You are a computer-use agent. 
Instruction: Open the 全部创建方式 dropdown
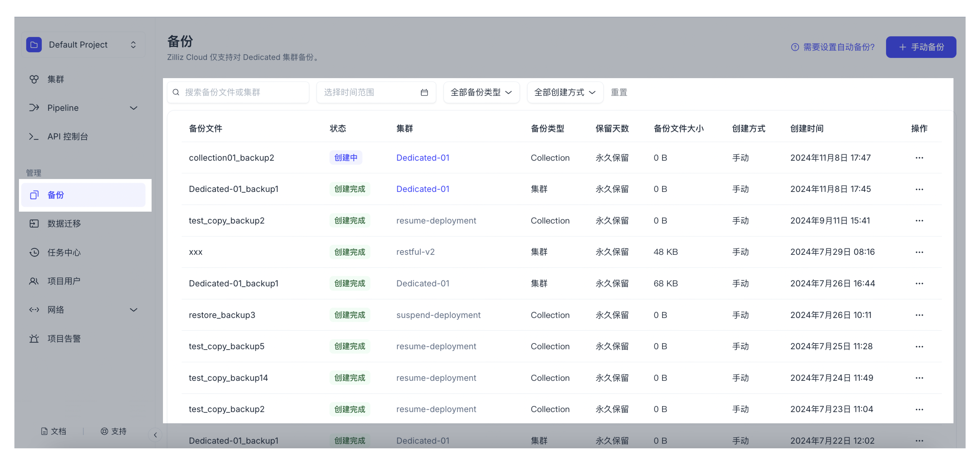click(565, 92)
